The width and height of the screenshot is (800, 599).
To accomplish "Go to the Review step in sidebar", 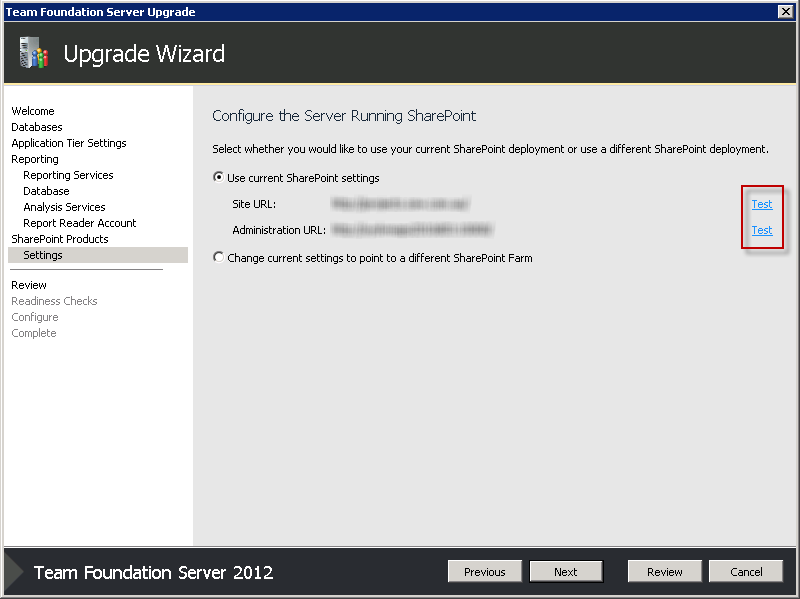I will click(x=29, y=285).
